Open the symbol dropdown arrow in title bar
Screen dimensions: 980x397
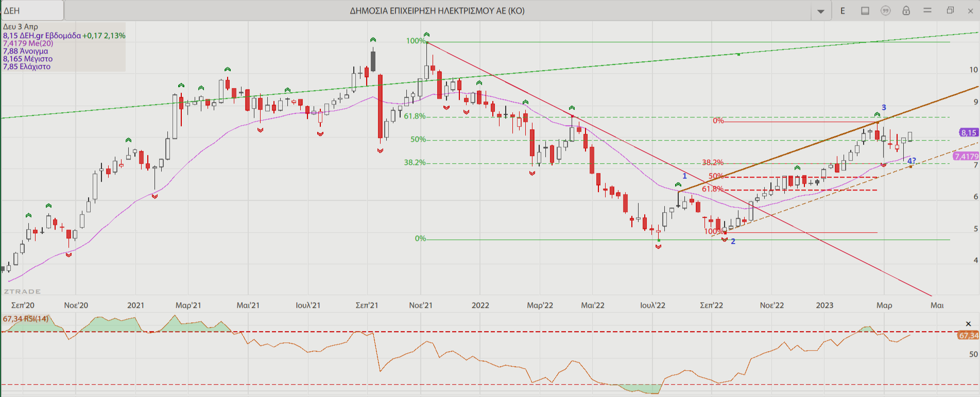821,11
